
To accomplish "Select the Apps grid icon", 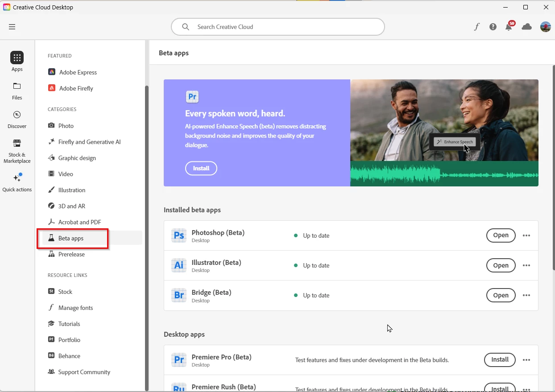I will coord(17,58).
